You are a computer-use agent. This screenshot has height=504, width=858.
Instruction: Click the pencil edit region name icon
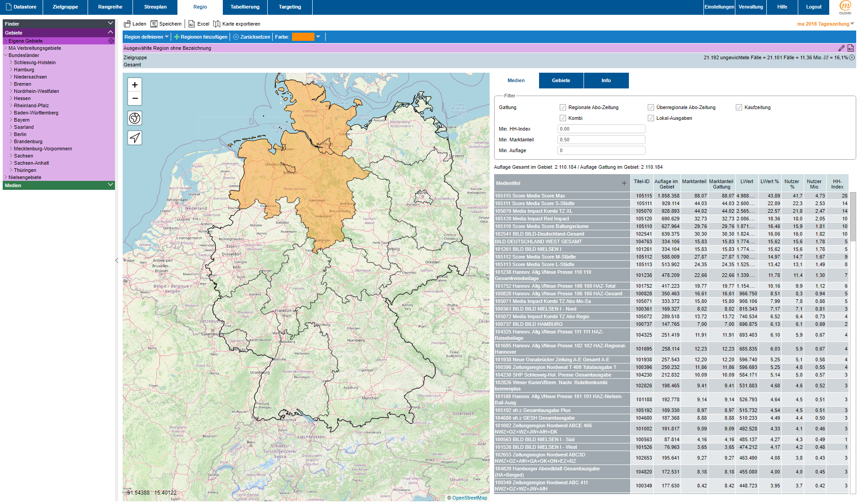click(x=841, y=48)
